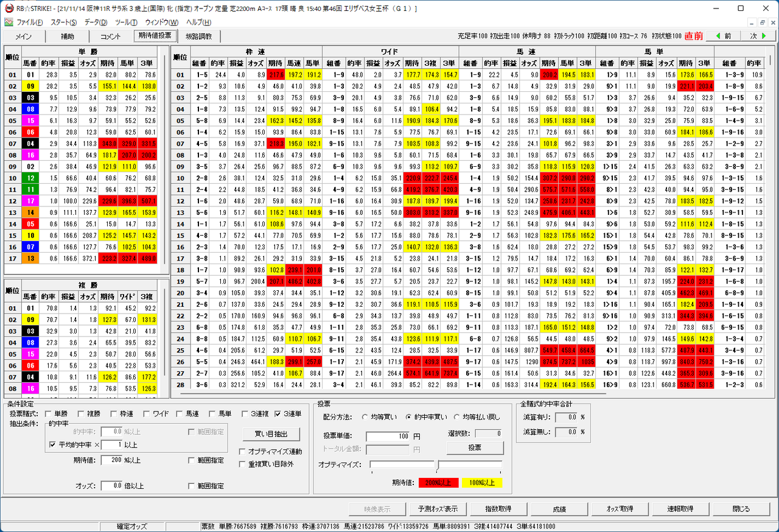This screenshot has height=532, width=779.
Task: Click the オッズ取得 button
Action: point(620,509)
